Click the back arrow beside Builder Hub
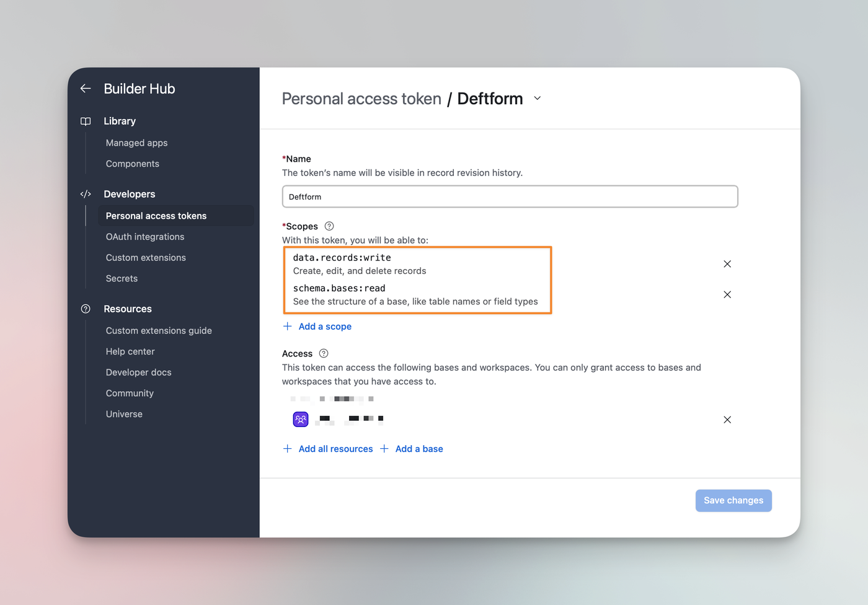Screen dimensions: 868x605 86,89
